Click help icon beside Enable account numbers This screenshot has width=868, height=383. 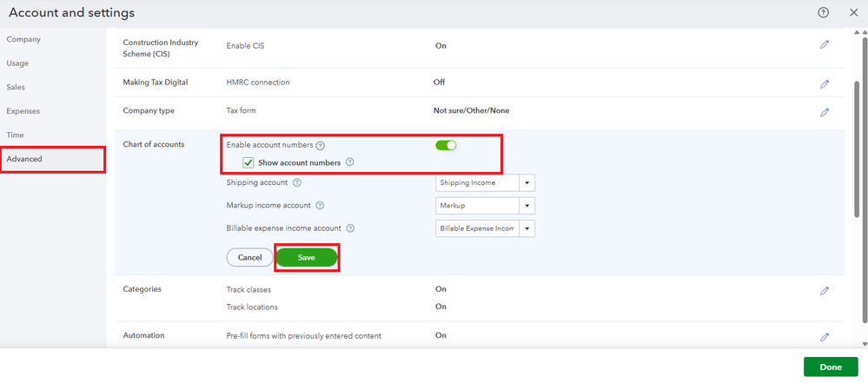(321, 145)
